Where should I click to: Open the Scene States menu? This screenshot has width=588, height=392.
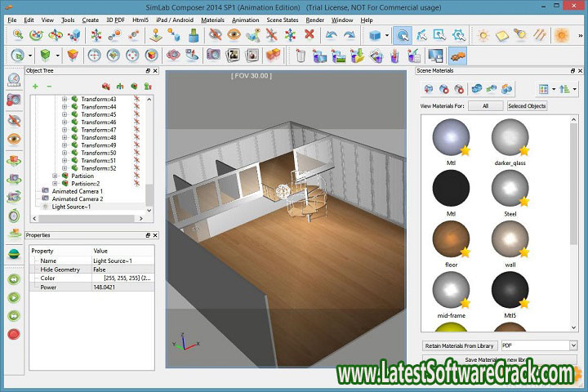point(283,20)
